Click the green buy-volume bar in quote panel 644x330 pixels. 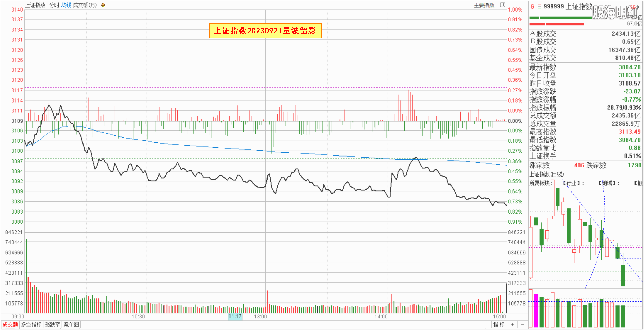(x=560, y=18)
